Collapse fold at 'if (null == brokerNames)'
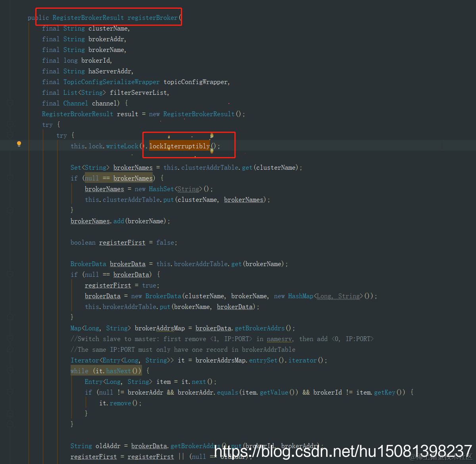Screen dimensions: 476x464 tap(11, 178)
